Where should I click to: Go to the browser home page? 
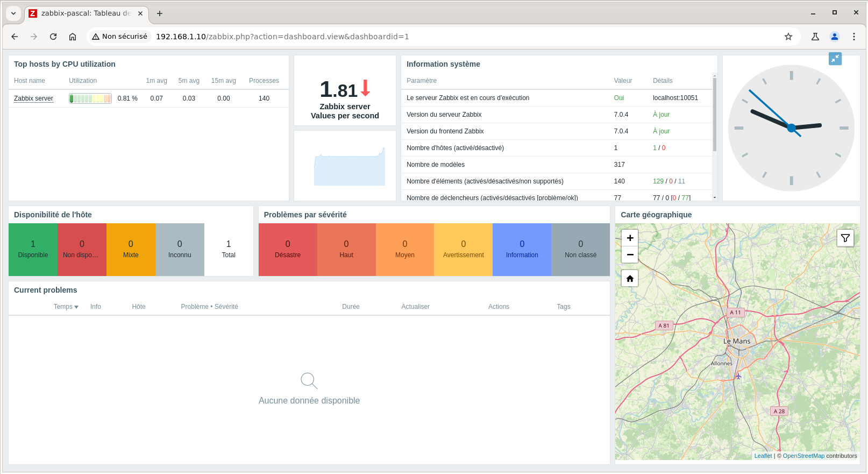tap(73, 37)
